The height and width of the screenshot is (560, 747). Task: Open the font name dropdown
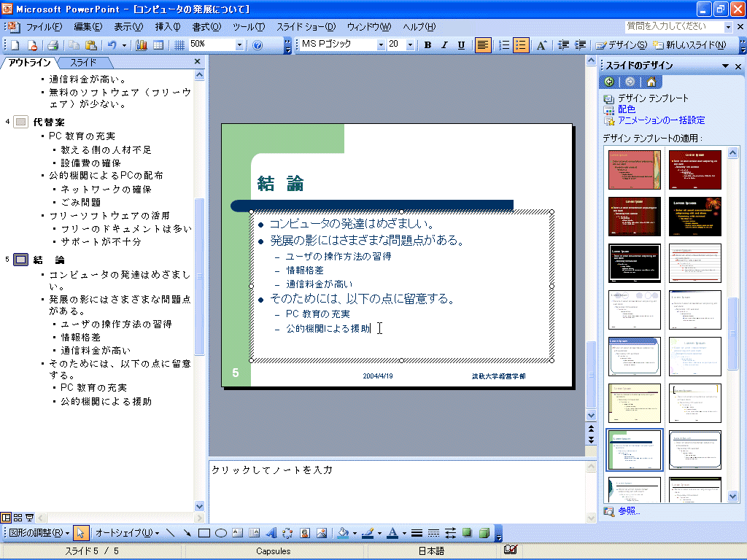click(x=381, y=45)
